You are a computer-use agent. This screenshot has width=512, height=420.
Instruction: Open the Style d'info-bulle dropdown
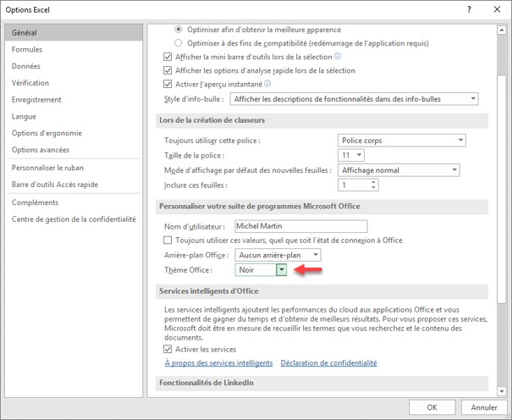471,99
